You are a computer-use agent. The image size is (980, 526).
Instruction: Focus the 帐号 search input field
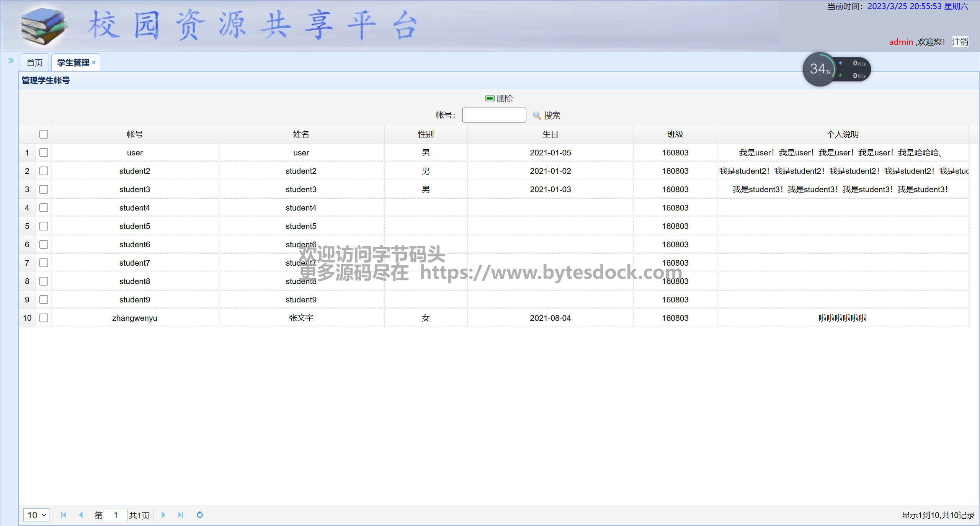pyautogui.click(x=494, y=115)
